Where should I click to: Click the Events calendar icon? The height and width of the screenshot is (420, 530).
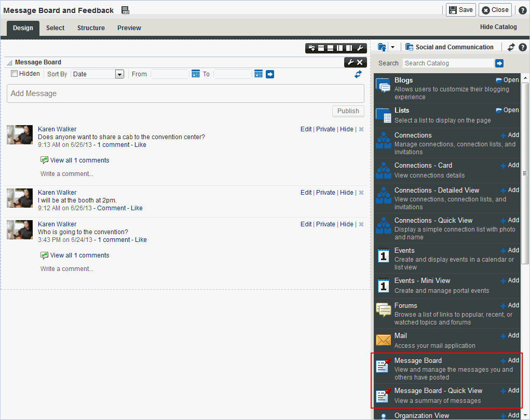(383, 255)
